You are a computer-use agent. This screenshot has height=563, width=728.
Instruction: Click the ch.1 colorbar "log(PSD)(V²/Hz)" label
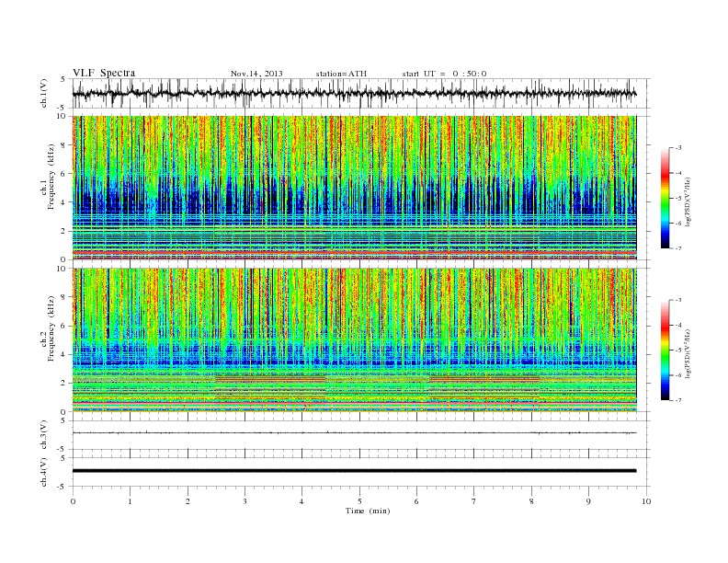(x=688, y=201)
